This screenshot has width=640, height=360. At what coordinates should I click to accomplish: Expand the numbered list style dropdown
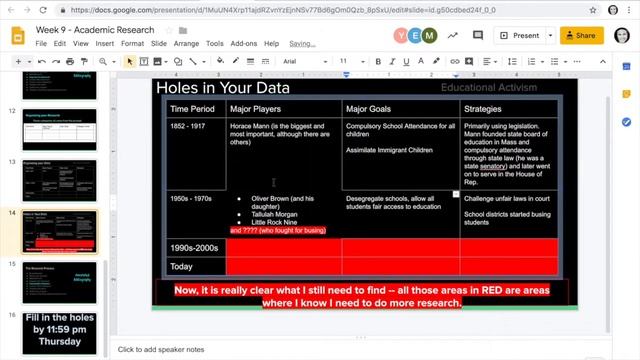pyautogui.click(x=542, y=62)
